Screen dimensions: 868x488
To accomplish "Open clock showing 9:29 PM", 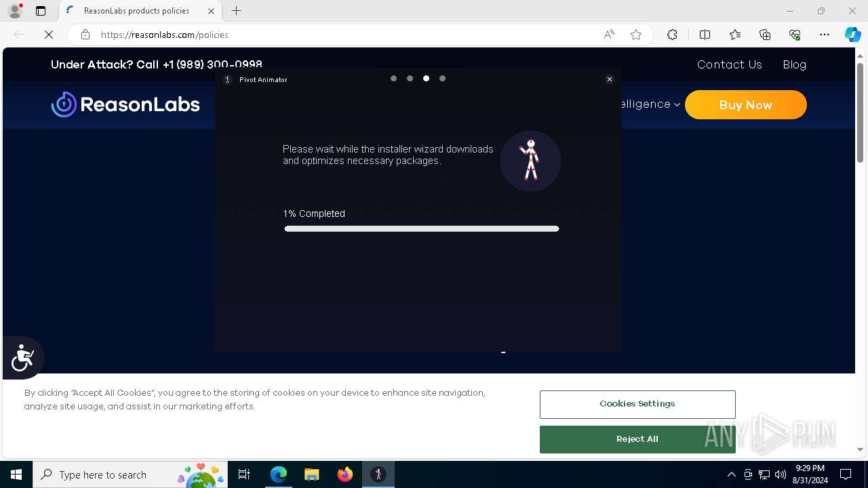I will pos(810,474).
